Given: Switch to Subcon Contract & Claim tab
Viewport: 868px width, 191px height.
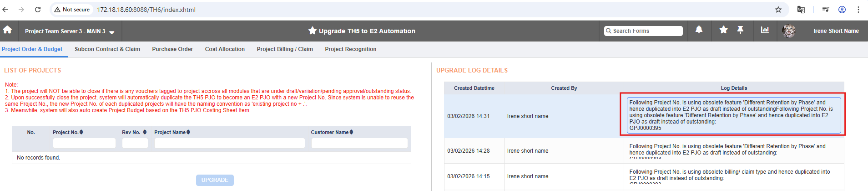Looking at the screenshot, I should [x=107, y=49].
